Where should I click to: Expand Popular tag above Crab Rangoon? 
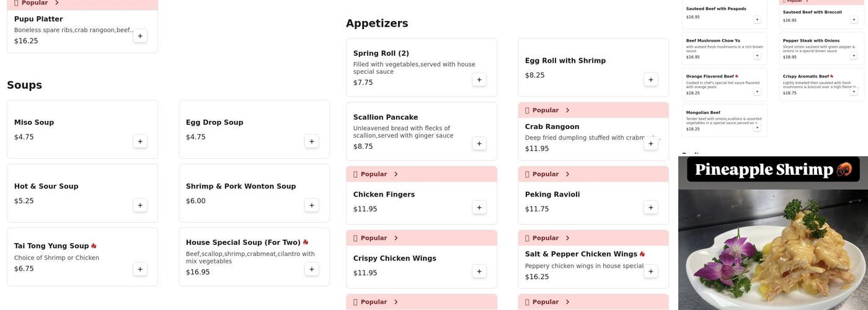coord(567,110)
